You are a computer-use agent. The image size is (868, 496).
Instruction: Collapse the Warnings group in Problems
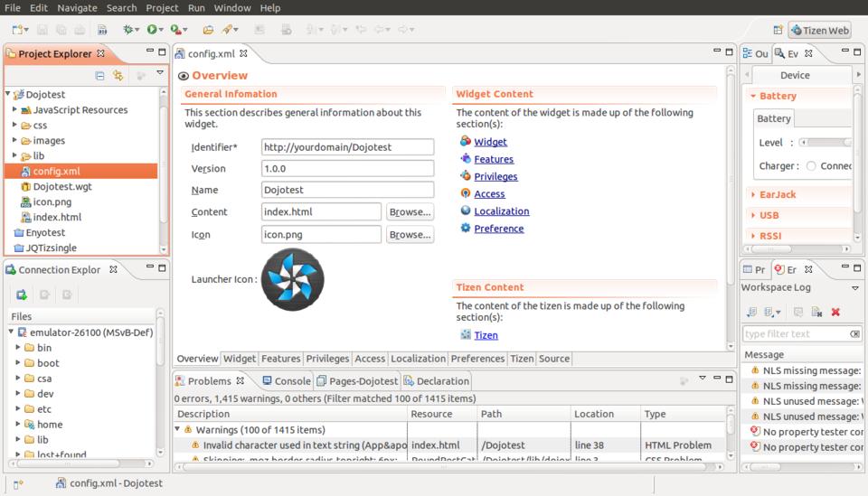point(178,430)
